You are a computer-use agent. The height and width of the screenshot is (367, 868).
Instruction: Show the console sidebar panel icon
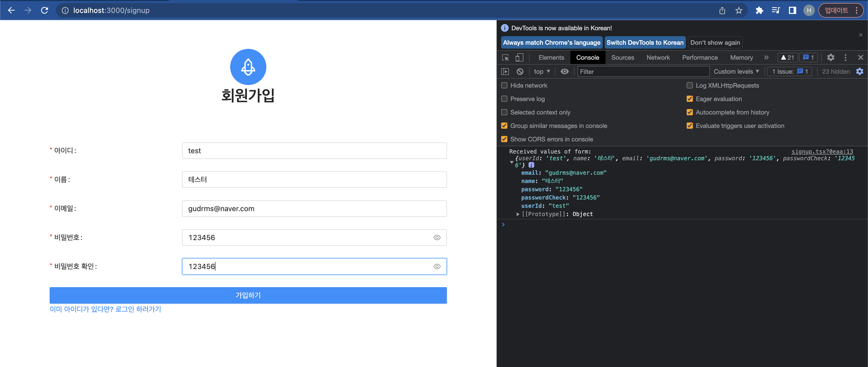click(x=505, y=71)
